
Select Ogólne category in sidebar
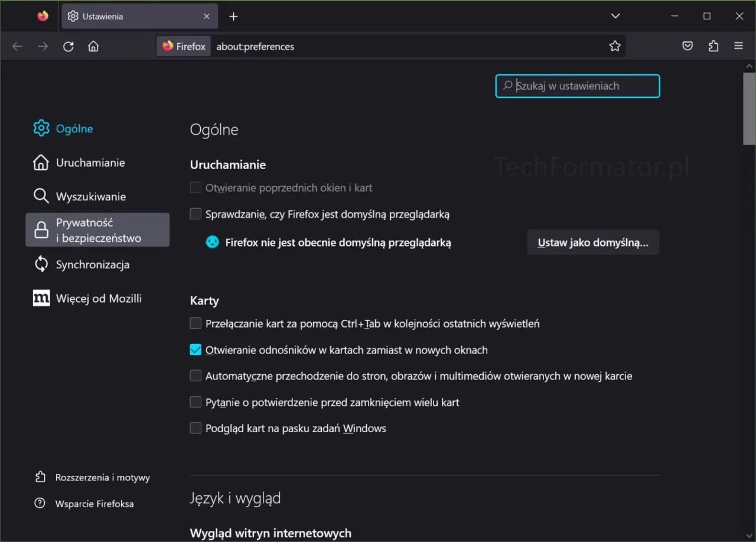(97, 128)
